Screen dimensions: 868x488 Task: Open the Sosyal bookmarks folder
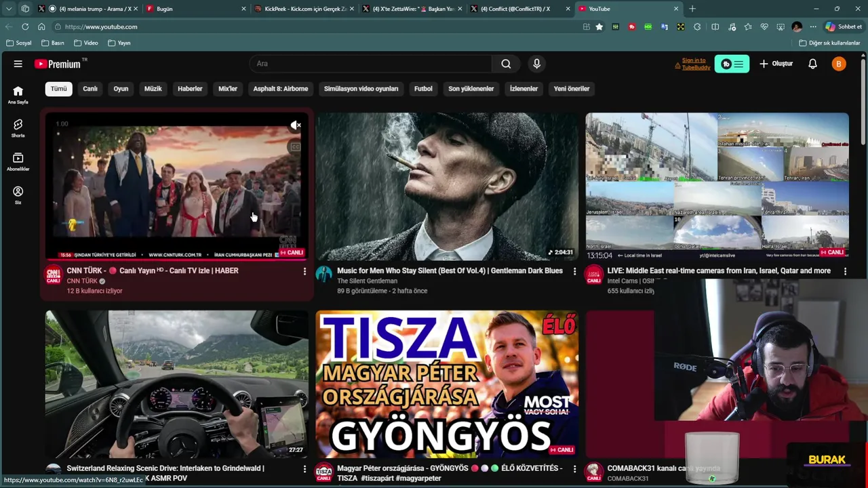(x=19, y=43)
